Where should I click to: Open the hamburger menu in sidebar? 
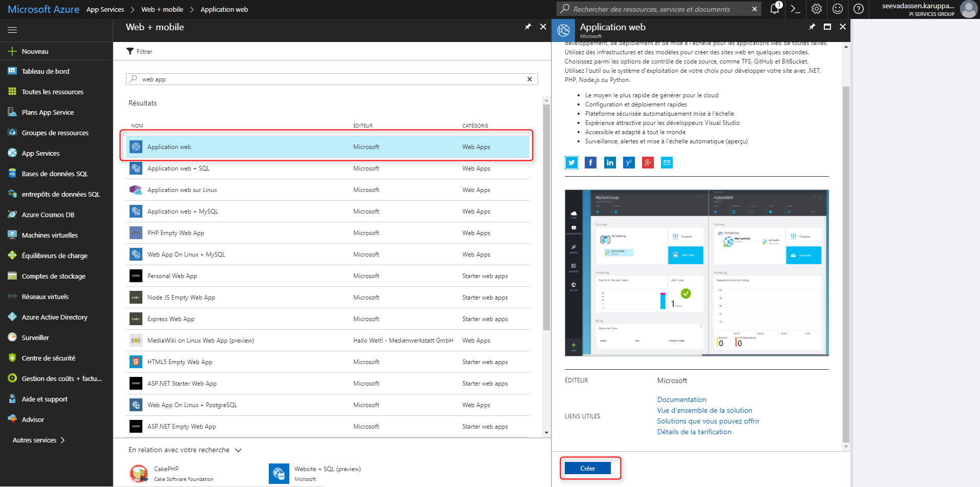[x=12, y=30]
